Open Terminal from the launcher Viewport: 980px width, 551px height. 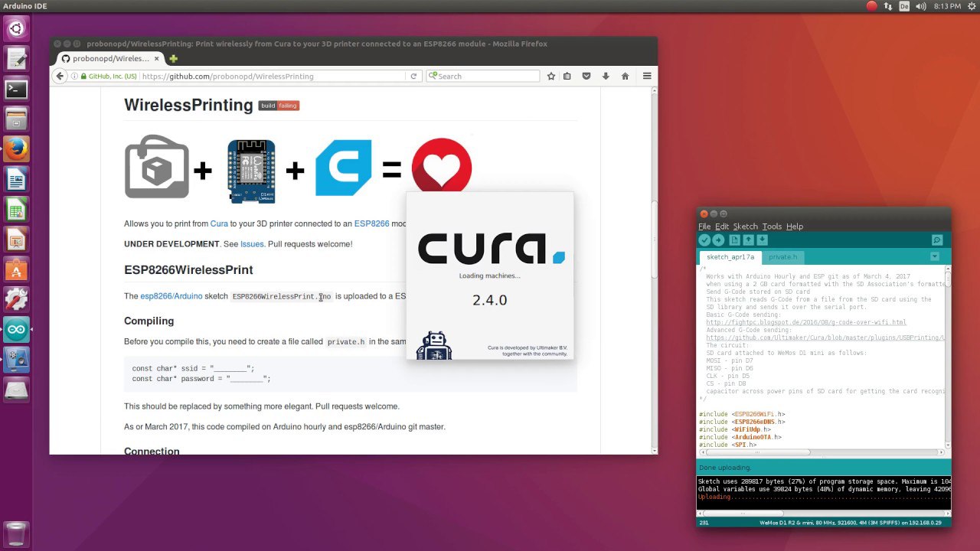[x=17, y=89]
